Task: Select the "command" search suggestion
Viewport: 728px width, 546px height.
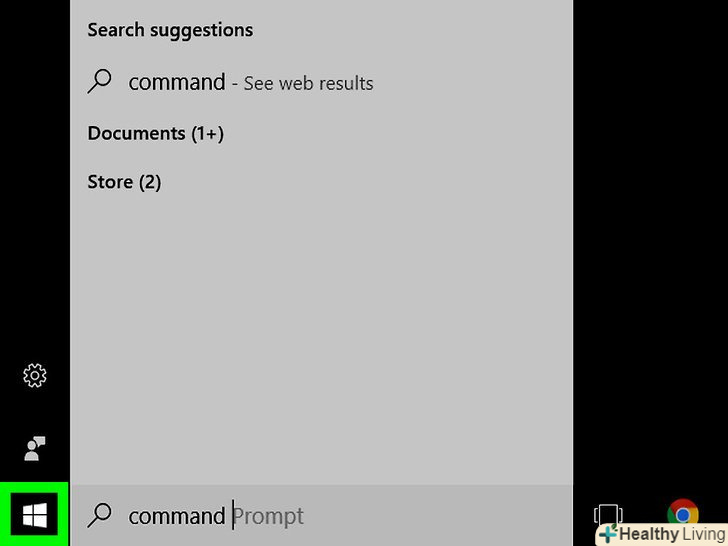Action: (176, 82)
